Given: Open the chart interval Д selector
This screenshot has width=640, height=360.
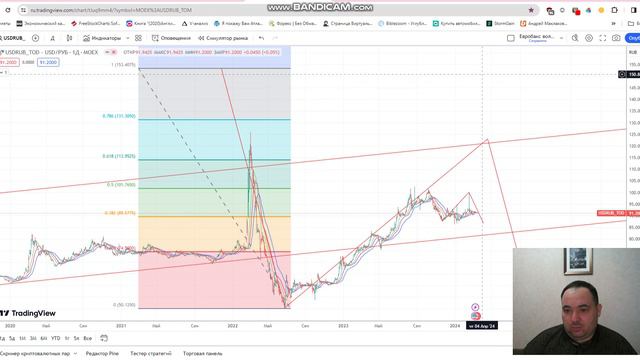Looking at the screenshot, I should [x=52, y=38].
